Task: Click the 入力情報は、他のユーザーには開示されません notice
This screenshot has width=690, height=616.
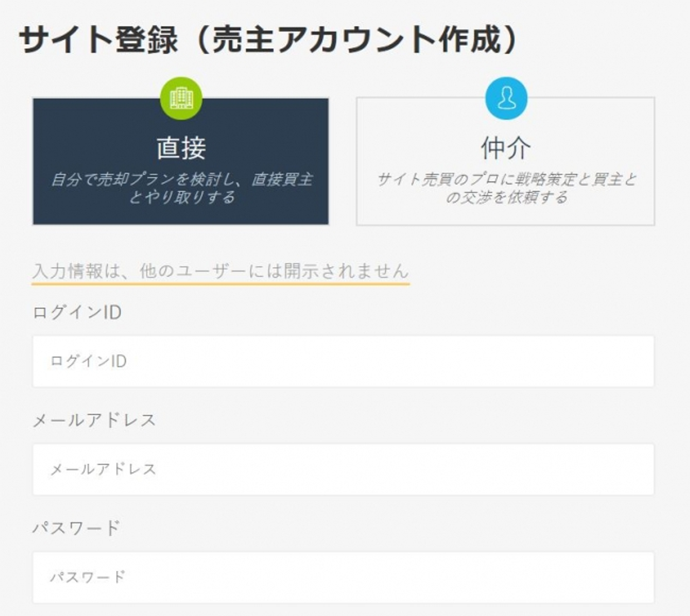Action: [220, 271]
